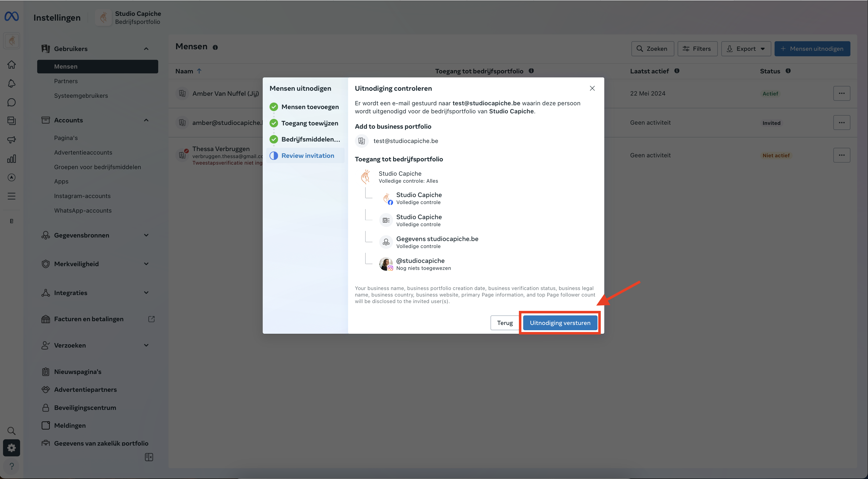Open WhatsApp-accounts under Accounts

(x=83, y=210)
